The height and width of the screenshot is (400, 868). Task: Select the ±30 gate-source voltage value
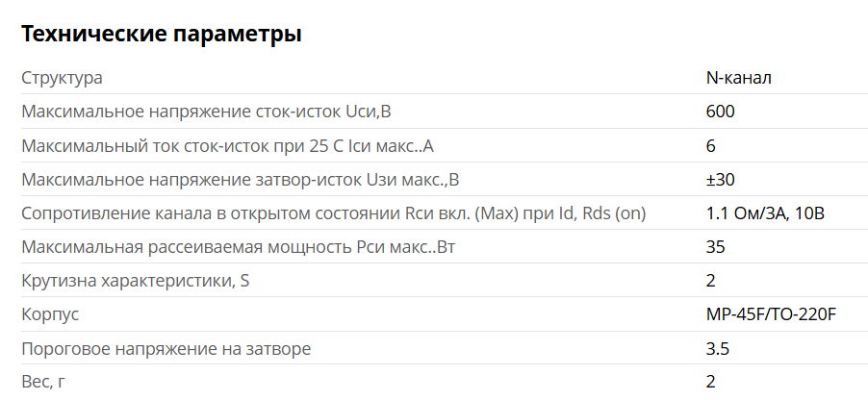pyautogui.click(x=721, y=180)
